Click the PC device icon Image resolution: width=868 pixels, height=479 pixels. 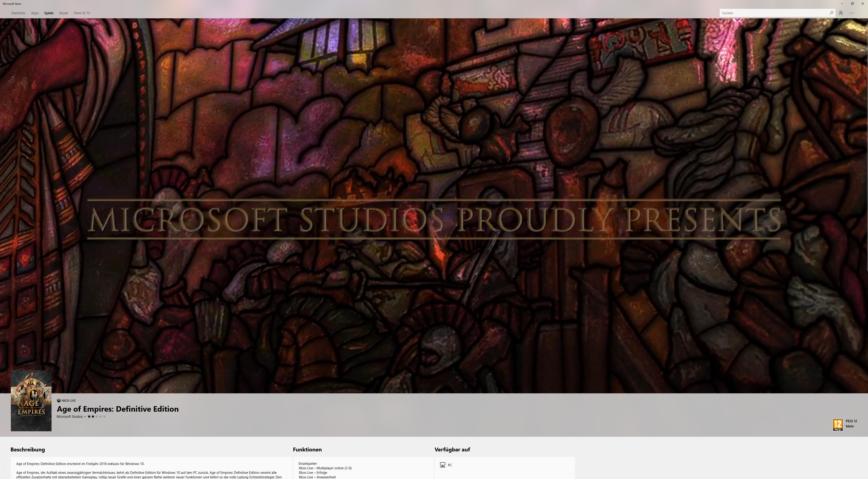[x=442, y=465]
